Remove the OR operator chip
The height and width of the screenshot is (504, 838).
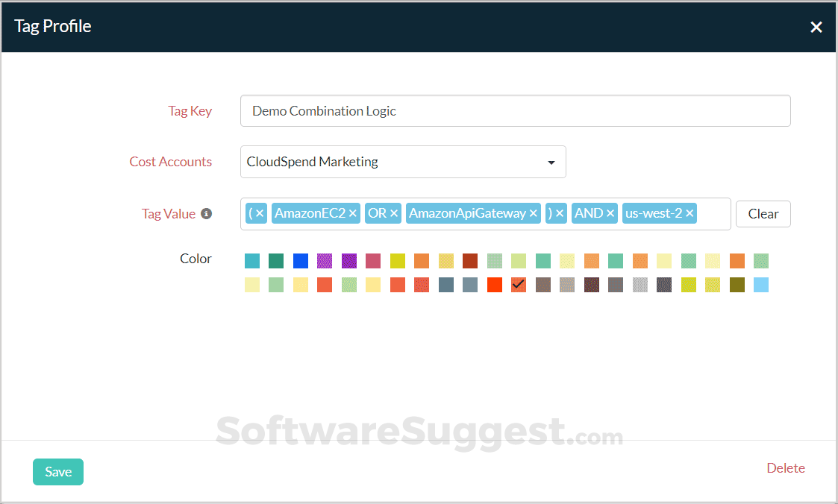[395, 212]
